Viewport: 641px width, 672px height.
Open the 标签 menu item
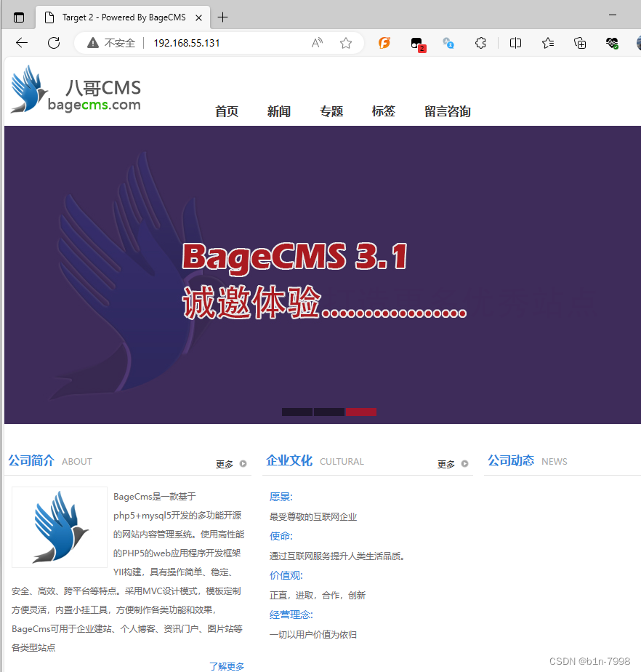(384, 111)
